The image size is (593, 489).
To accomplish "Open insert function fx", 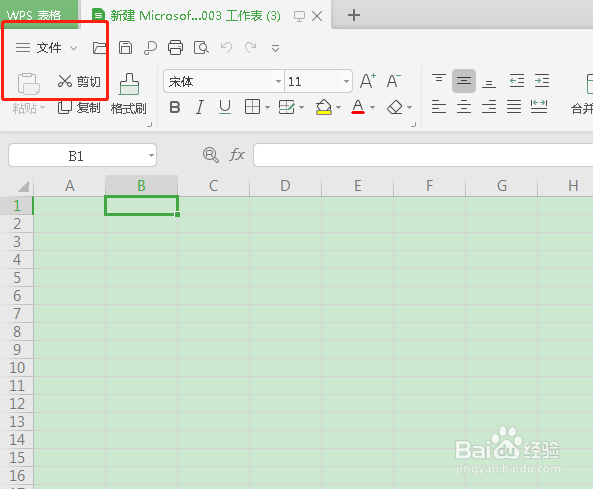I will click(x=237, y=155).
